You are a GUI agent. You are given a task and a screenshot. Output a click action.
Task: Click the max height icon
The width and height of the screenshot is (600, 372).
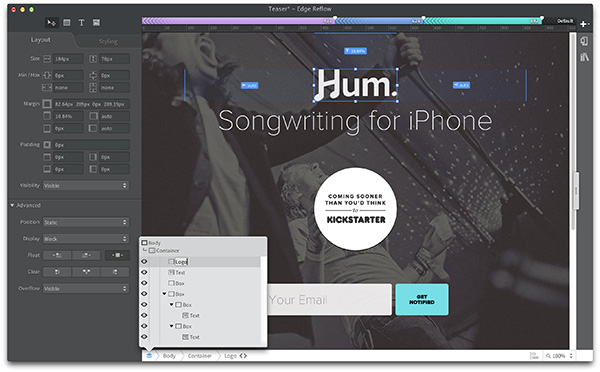pyautogui.click(x=93, y=88)
